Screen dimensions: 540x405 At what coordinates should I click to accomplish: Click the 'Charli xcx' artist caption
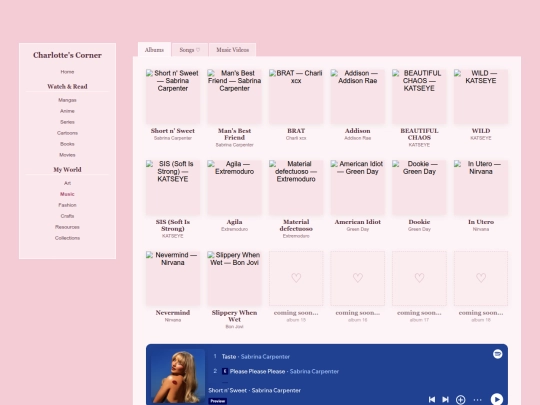coord(296,138)
